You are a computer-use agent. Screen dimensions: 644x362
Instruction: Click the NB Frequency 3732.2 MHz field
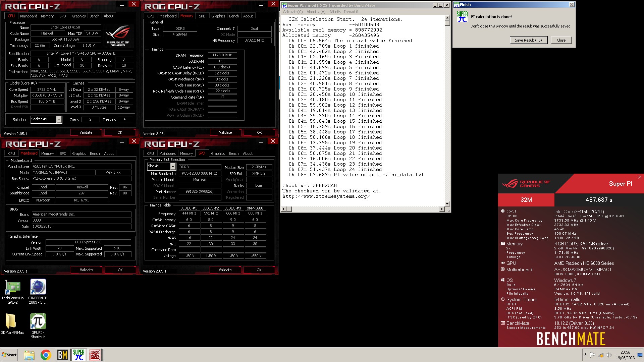[254, 40]
